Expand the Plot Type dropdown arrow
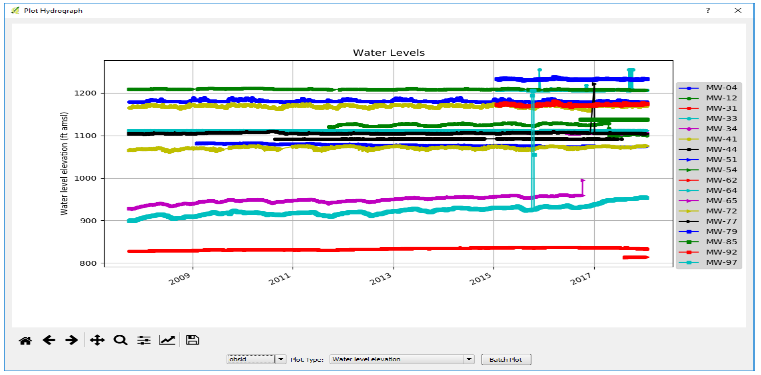 pyautogui.click(x=469, y=359)
